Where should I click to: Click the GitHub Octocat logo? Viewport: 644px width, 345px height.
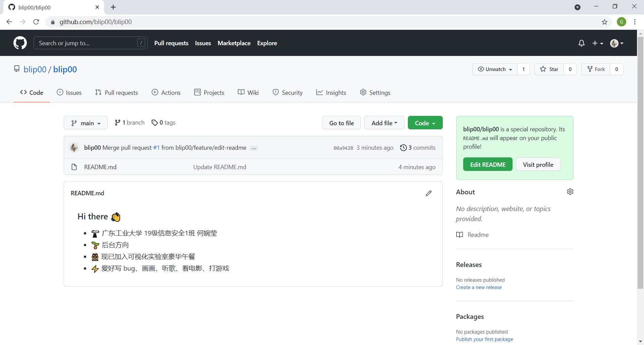point(20,43)
